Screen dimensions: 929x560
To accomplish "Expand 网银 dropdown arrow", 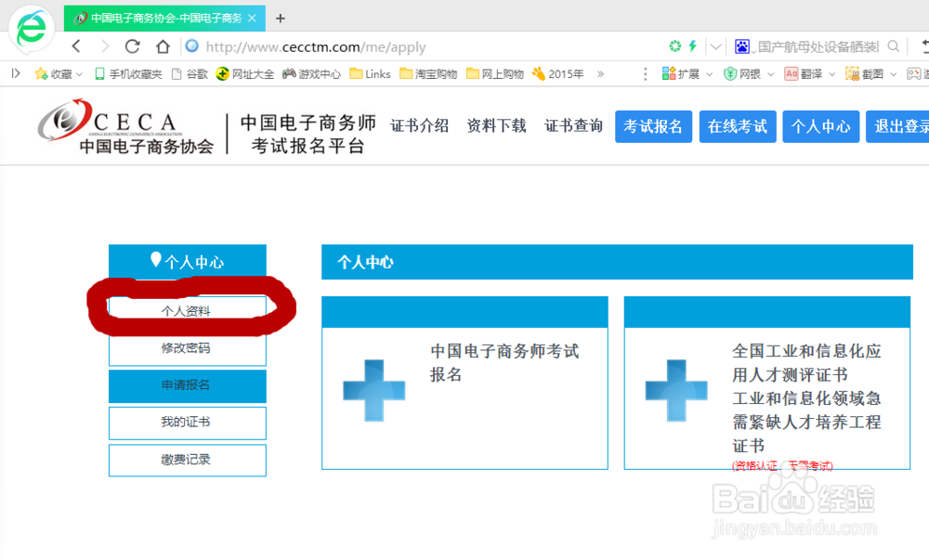I will coord(771,74).
